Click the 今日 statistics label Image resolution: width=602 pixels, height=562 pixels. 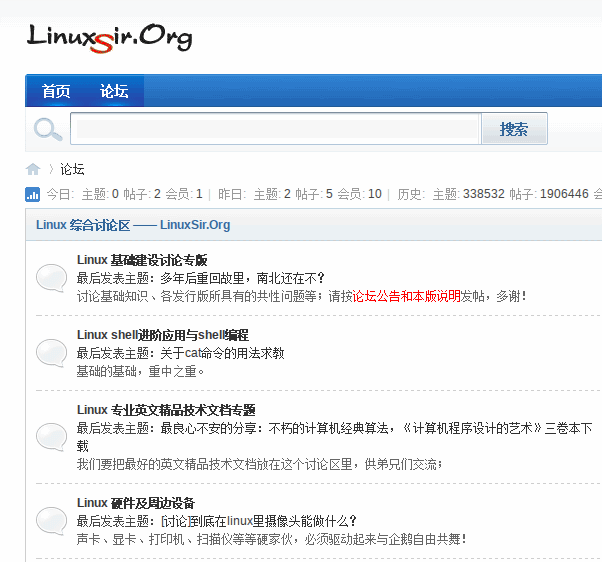click(61, 194)
